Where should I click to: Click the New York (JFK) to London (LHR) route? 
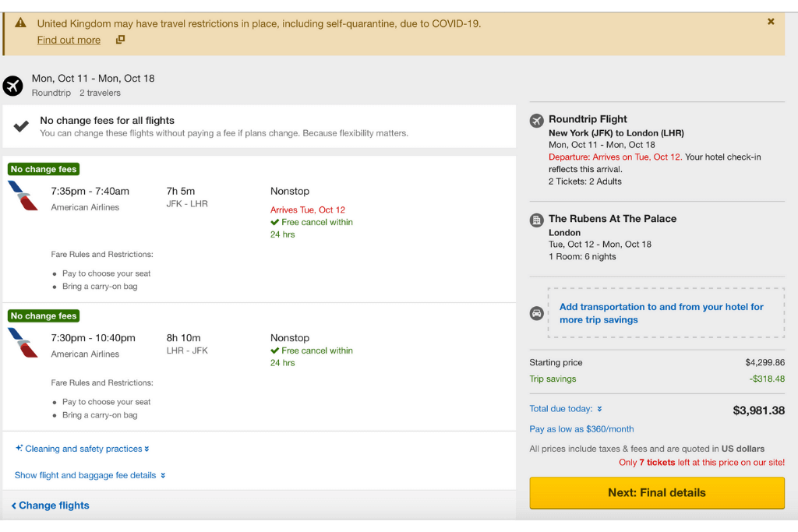tap(616, 132)
